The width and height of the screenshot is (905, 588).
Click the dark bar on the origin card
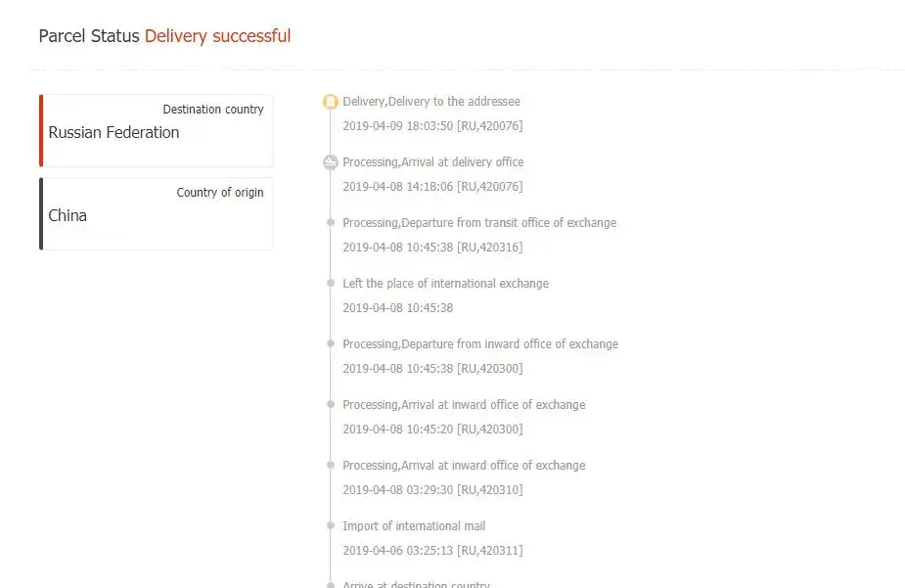[41, 214]
